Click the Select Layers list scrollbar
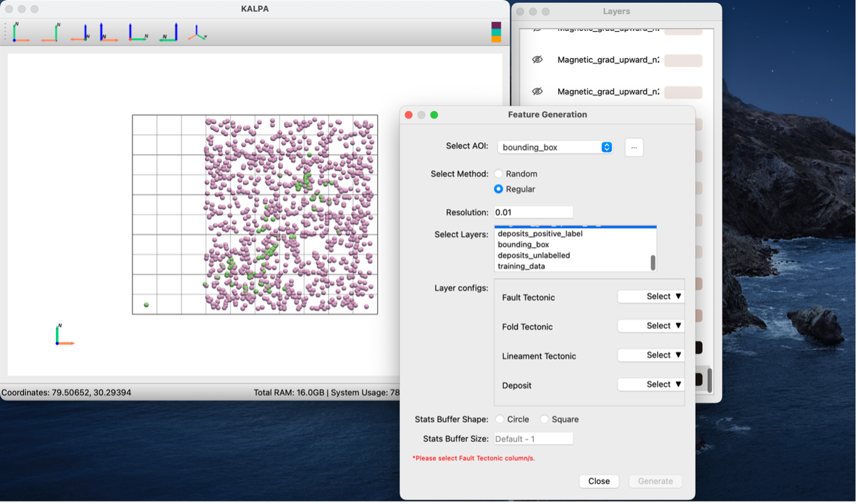The height and width of the screenshot is (504, 858). (653, 263)
